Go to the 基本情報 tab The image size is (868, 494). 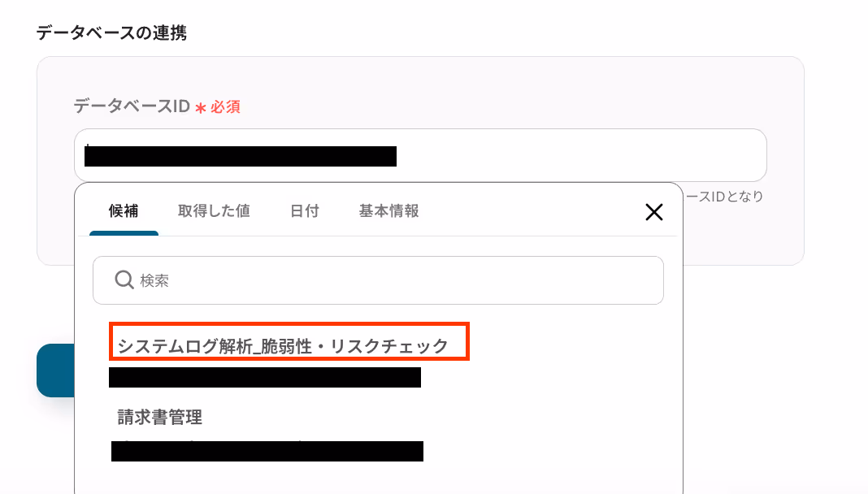click(388, 210)
